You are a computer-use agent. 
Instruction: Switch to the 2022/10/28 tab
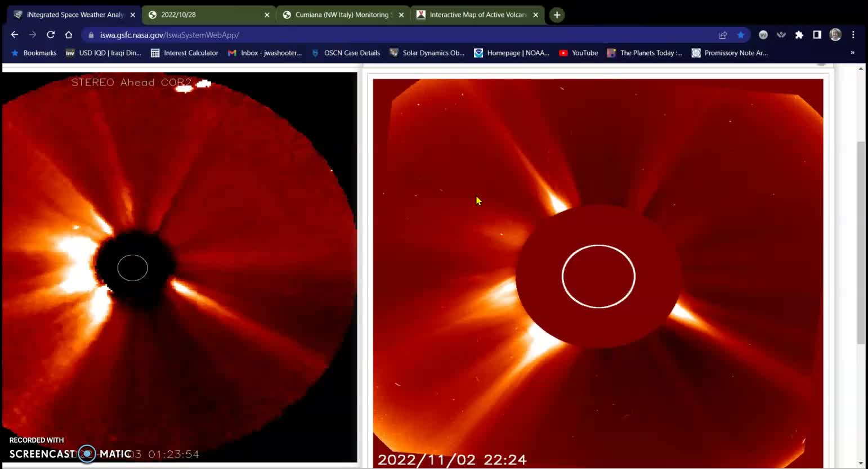208,15
